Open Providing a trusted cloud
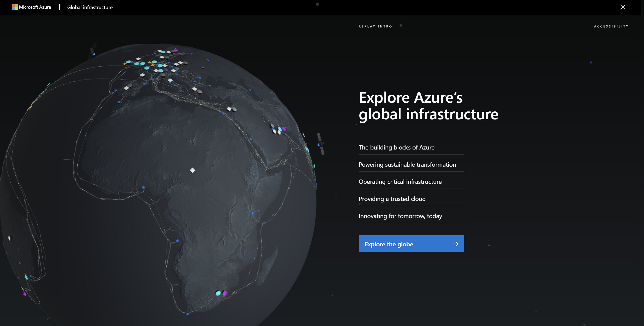The height and width of the screenshot is (326, 644). tap(392, 199)
